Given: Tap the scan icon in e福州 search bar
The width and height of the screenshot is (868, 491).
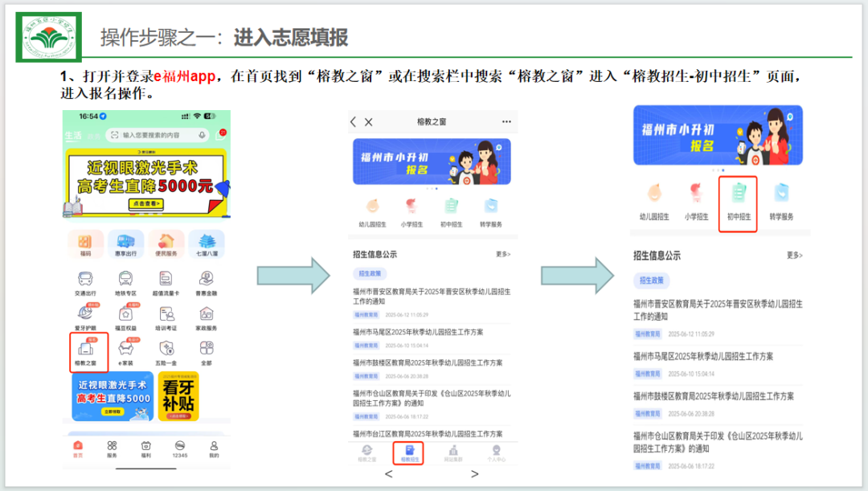Looking at the screenshot, I should coord(115,135).
